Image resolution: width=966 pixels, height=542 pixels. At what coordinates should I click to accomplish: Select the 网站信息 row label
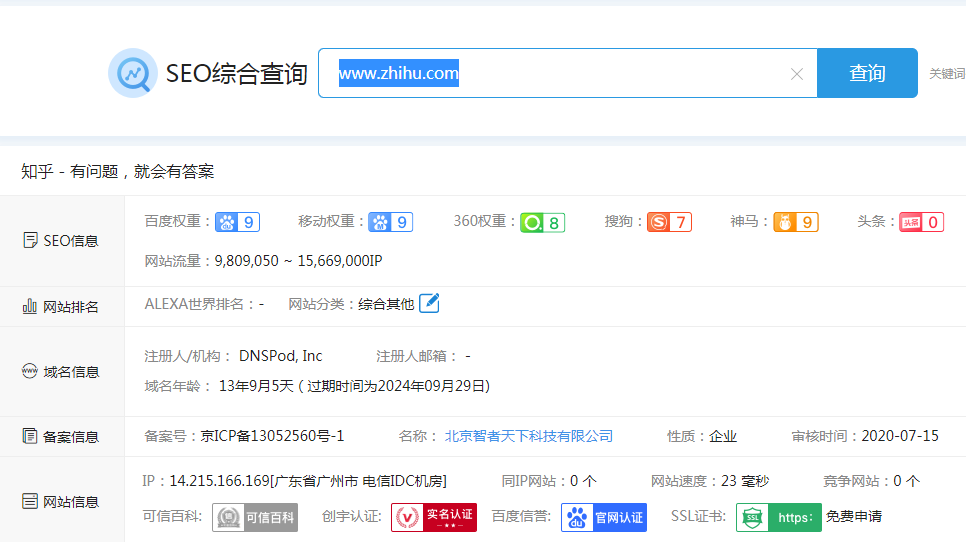coord(71,502)
